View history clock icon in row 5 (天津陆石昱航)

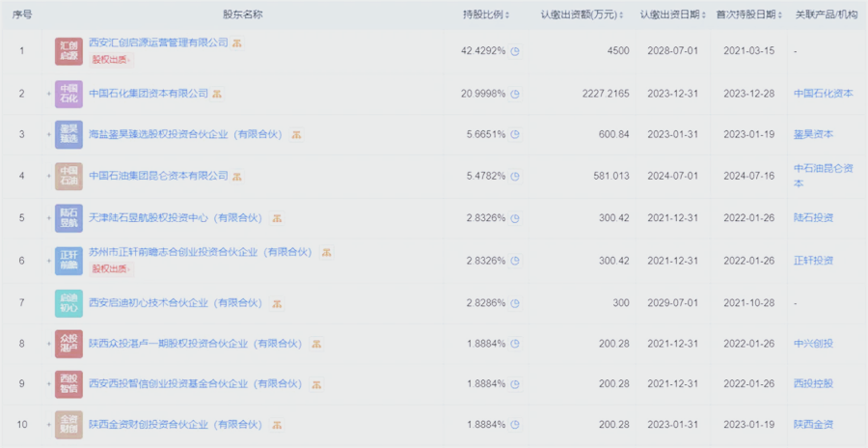coord(515,218)
